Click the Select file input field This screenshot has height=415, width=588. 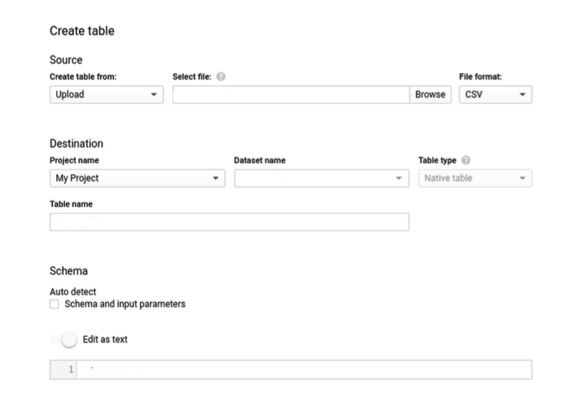click(x=291, y=94)
